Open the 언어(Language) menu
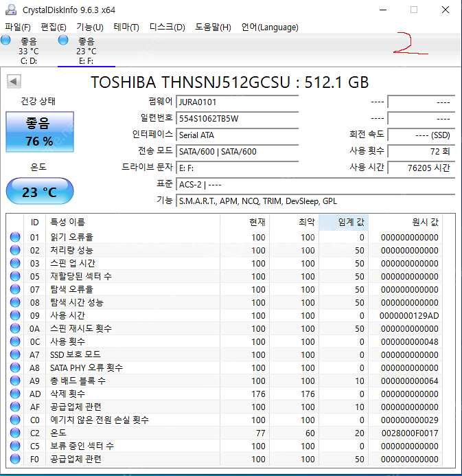Viewport: 462px width, 476px height. (270, 27)
